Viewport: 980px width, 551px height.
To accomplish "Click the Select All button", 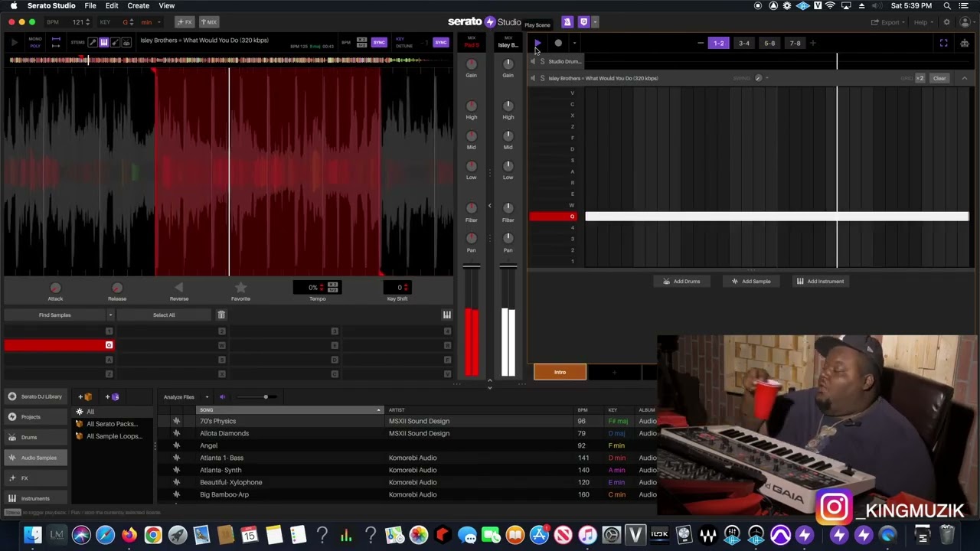I will [x=164, y=315].
